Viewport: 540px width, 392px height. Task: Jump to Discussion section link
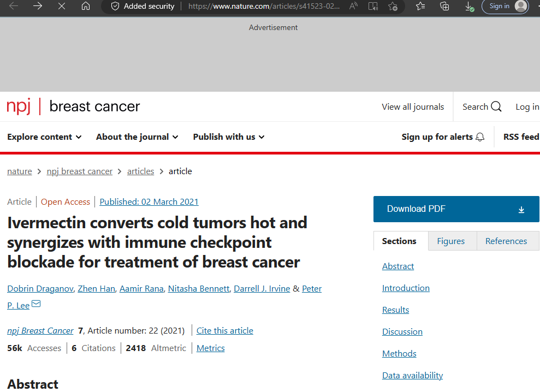pos(402,332)
